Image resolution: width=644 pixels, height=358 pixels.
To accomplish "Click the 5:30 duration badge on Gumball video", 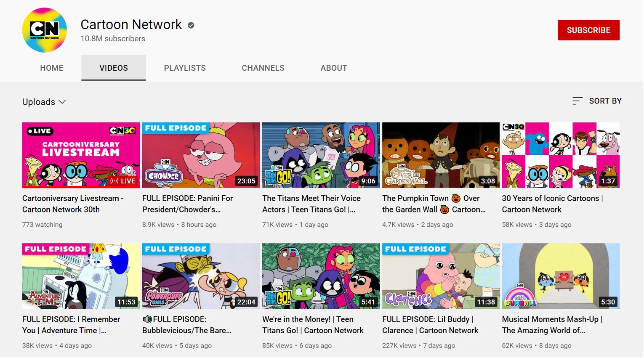I will click(608, 302).
